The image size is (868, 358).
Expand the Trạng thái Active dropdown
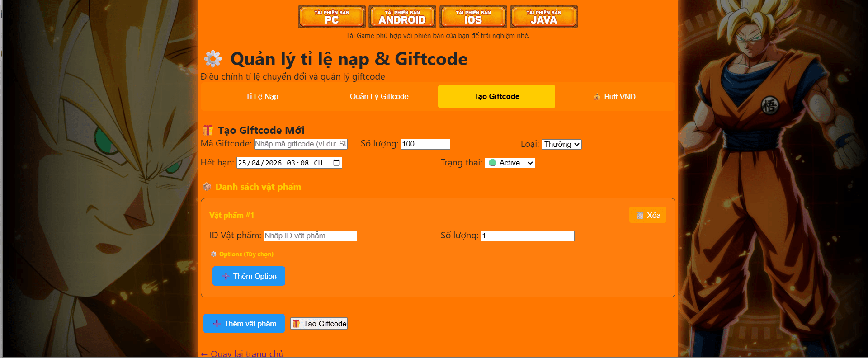tap(510, 163)
